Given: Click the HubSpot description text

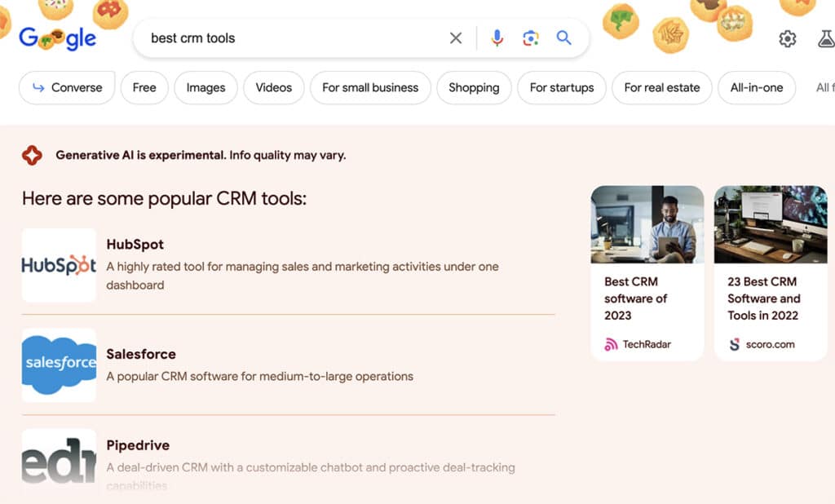Looking at the screenshot, I should 303,276.
